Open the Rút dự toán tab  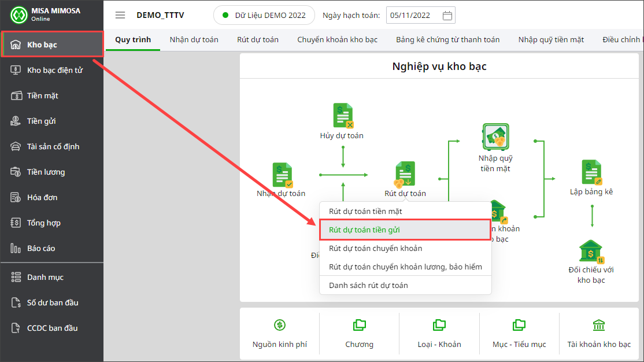pos(257,40)
